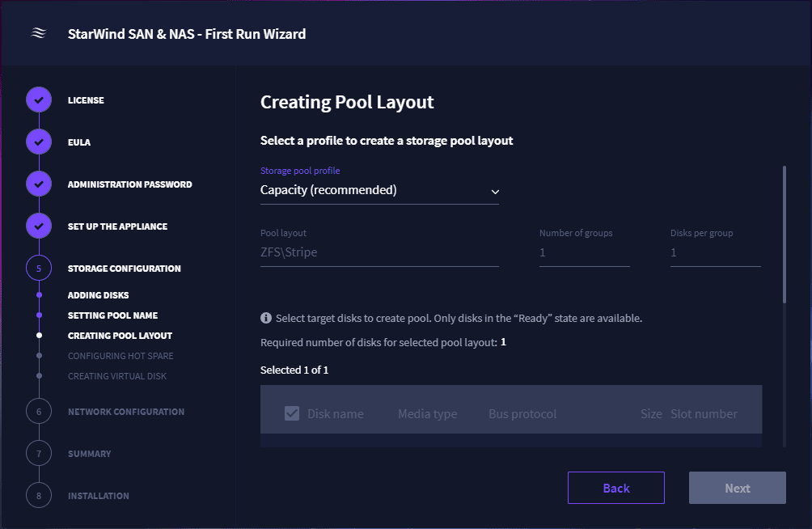Click the Administration Password checkmark circle
This screenshot has width=812, height=529.
(39, 184)
